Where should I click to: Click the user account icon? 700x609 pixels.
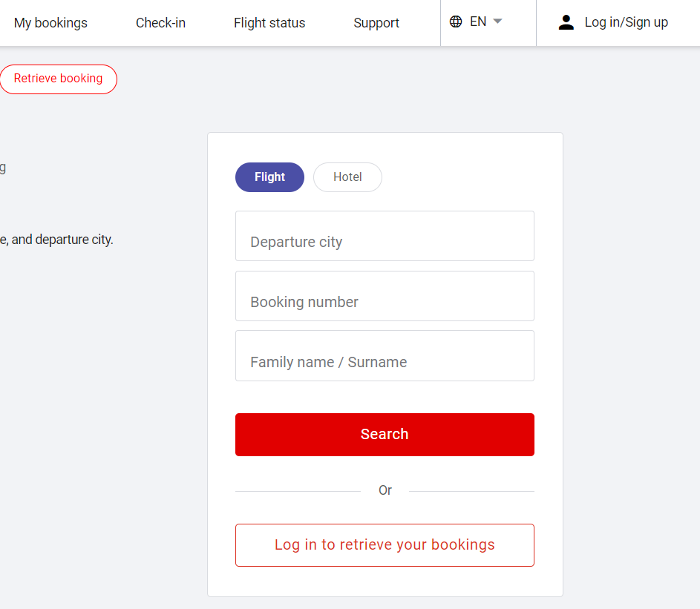(x=566, y=22)
